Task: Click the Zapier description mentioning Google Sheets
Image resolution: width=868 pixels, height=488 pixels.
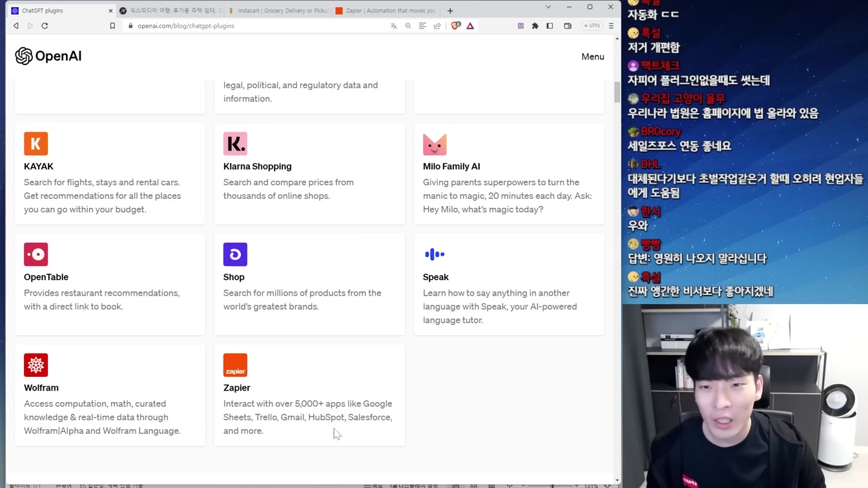Action: point(308,417)
